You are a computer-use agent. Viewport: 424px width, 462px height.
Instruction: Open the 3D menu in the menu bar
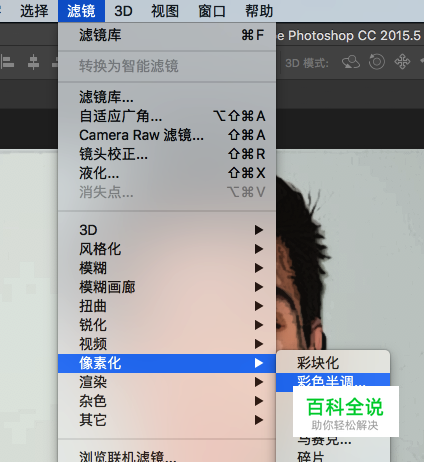123,11
